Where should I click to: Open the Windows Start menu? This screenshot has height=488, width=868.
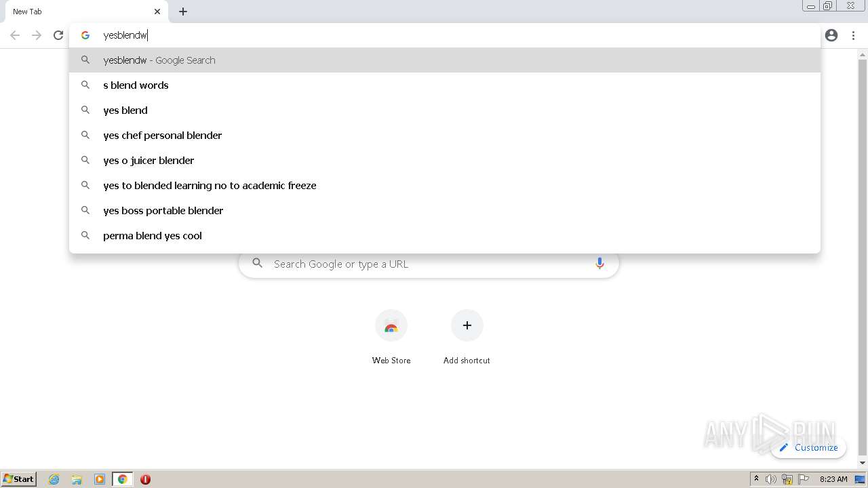pyautogui.click(x=19, y=479)
